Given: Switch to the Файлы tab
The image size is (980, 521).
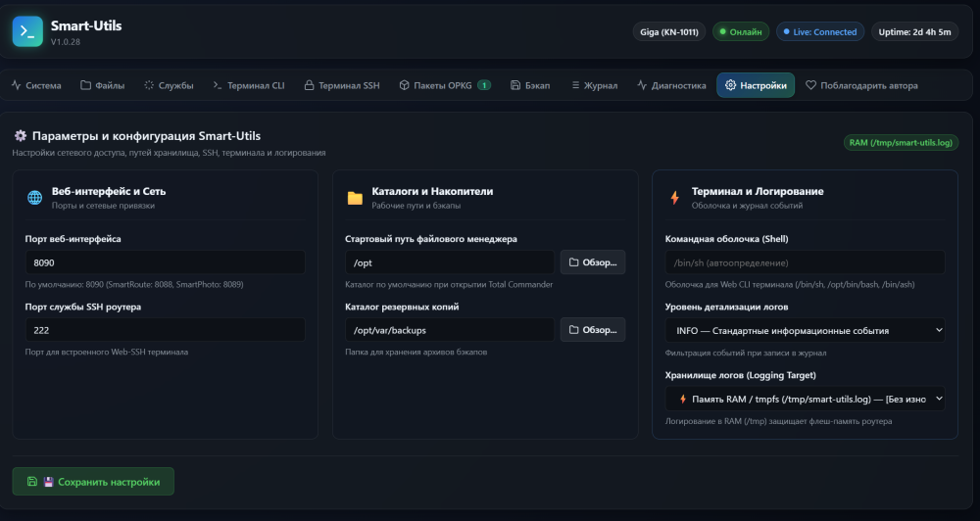Looking at the screenshot, I should [103, 85].
